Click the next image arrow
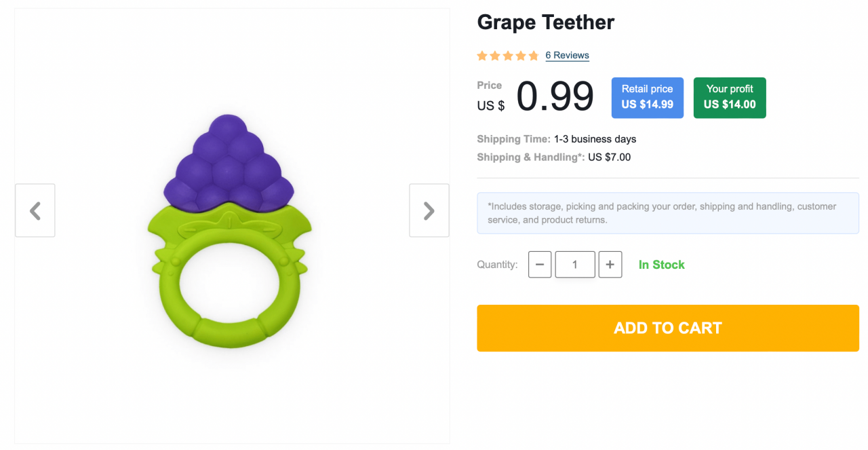The width and height of the screenshot is (868, 450). coord(429,210)
